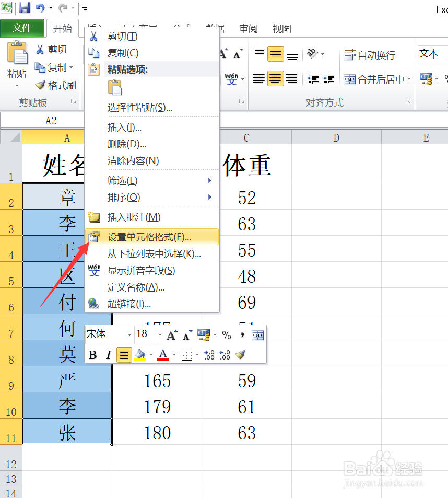Select row 12 header
Image resolution: width=448 pixels, height=498 pixels.
click(11, 458)
